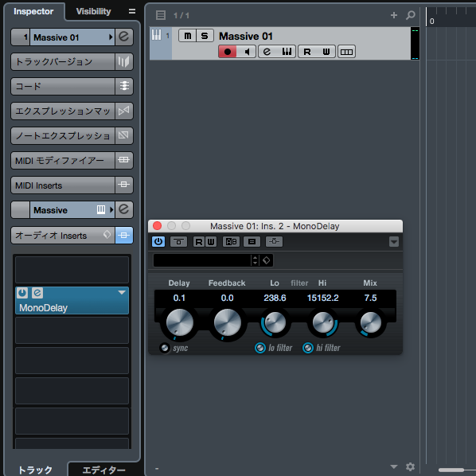This screenshot has width=476, height=476.
Task: Open the Massive instrument editor from Inspector
Action: [124, 209]
